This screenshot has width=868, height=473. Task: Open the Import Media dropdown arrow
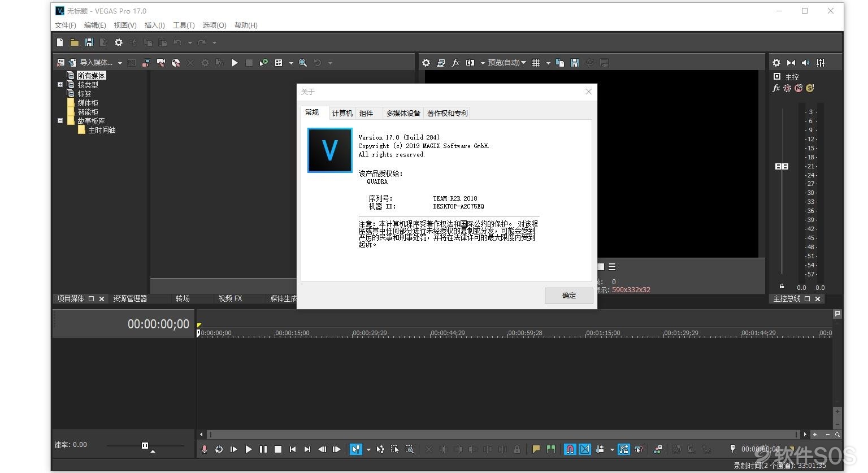pyautogui.click(x=120, y=63)
